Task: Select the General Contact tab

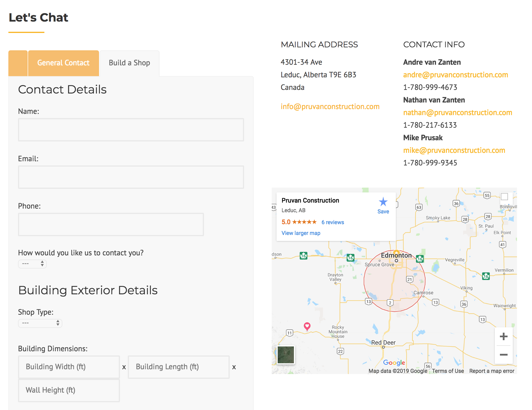Action: point(63,63)
